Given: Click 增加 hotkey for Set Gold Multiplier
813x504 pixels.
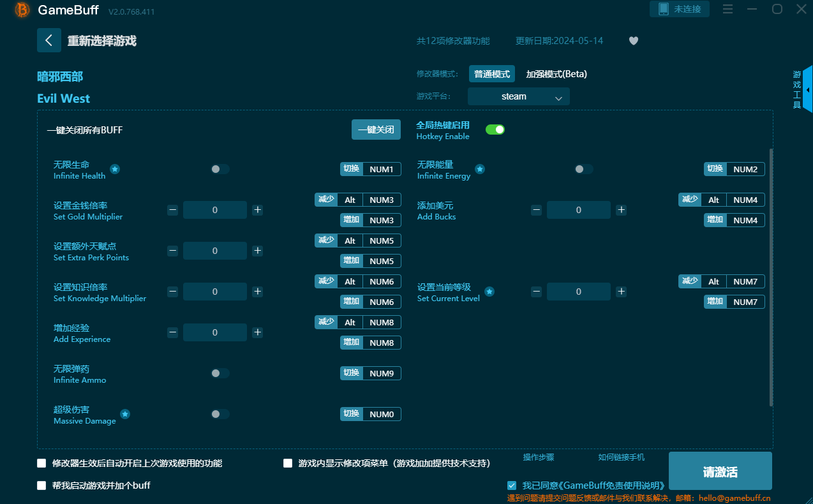Looking at the screenshot, I should (352, 220).
